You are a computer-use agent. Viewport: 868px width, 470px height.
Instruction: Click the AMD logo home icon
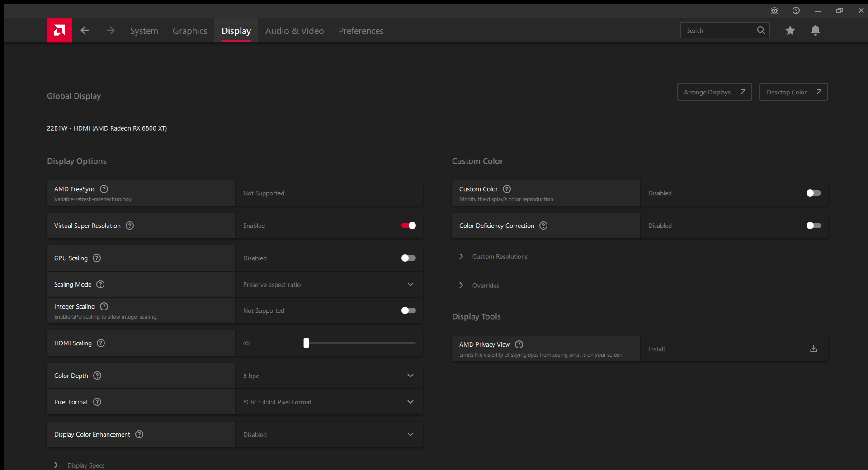coord(59,30)
